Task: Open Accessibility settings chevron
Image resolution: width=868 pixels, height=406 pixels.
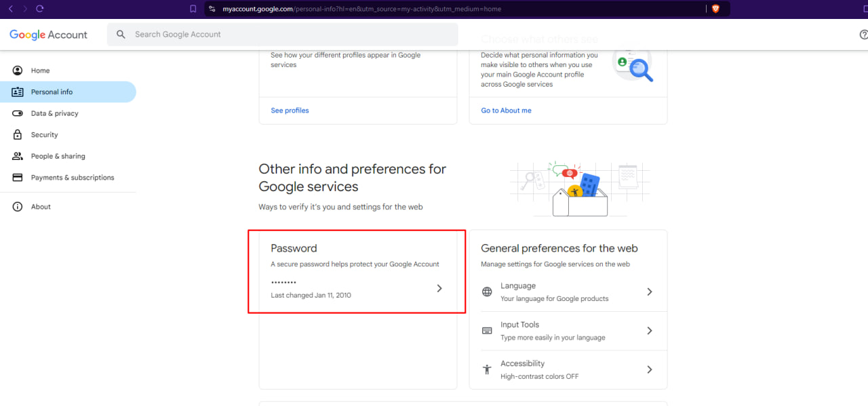Action: point(650,369)
